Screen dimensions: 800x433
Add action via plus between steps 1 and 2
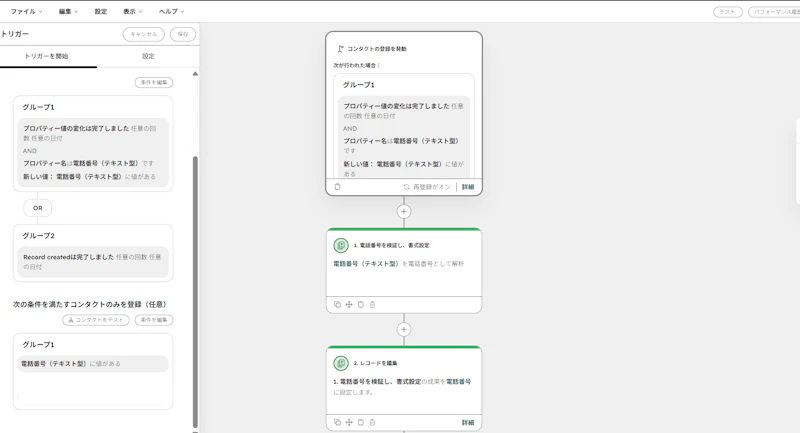(404, 329)
